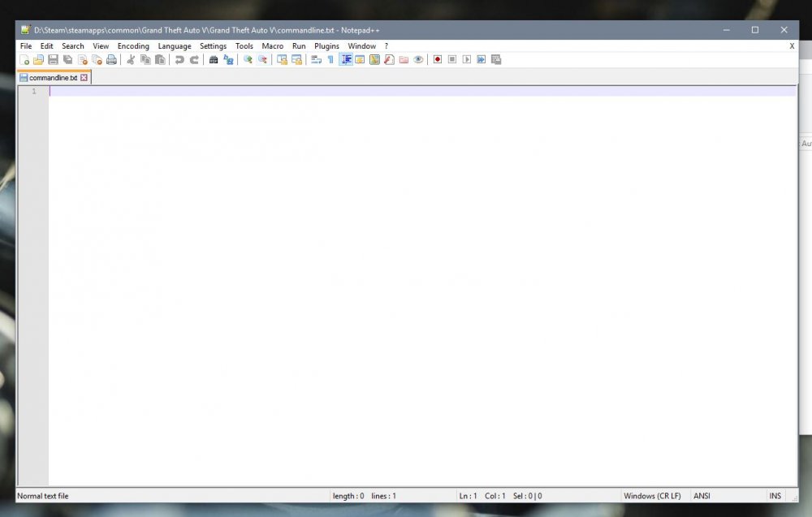Start macro recording with the red dot
The width and height of the screenshot is (812, 517).
(x=438, y=59)
